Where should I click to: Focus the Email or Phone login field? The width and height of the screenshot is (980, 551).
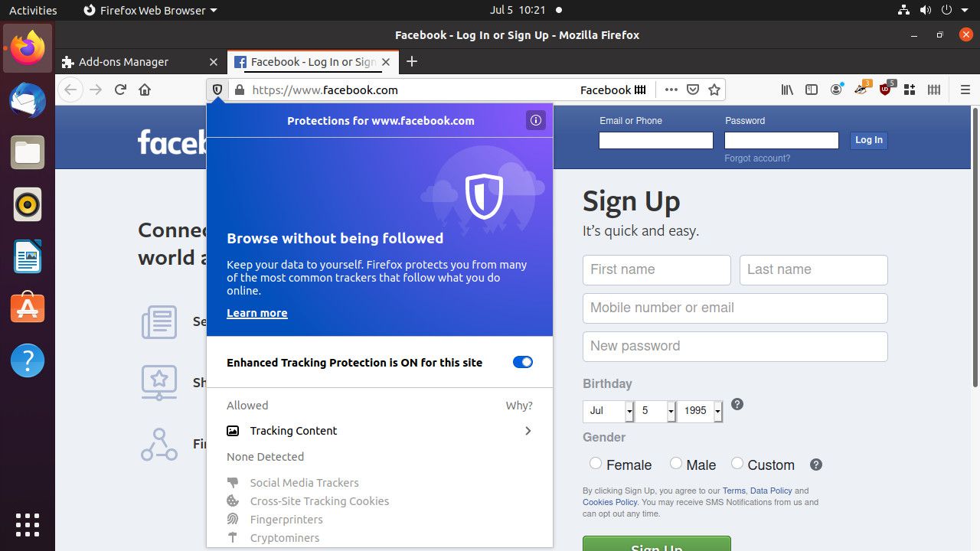coord(656,140)
